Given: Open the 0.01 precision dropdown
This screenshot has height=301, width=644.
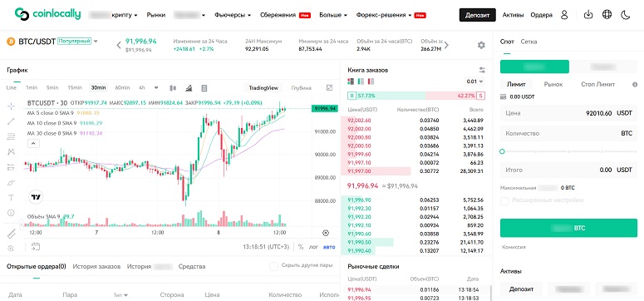Looking at the screenshot, I should [474, 81].
